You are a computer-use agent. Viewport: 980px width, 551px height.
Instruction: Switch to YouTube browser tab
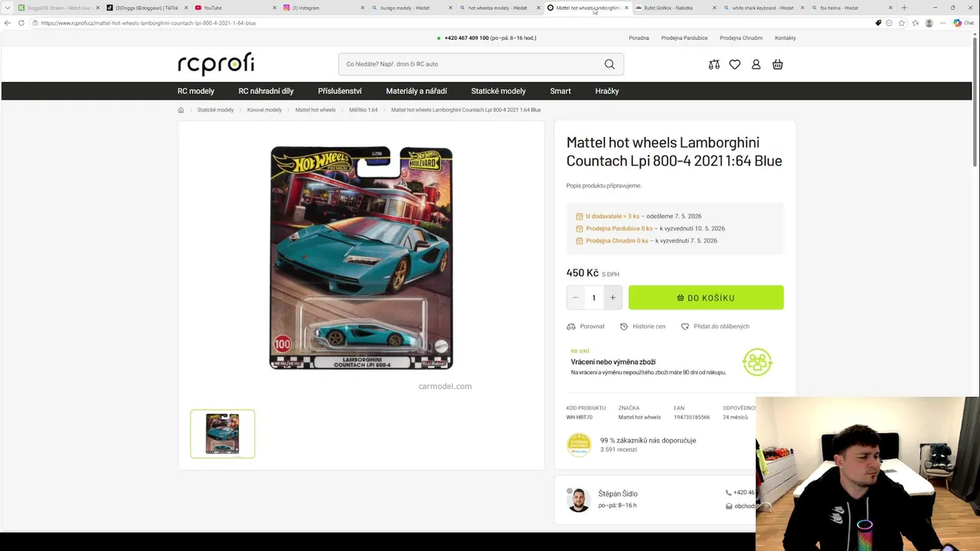pos(234,8)
